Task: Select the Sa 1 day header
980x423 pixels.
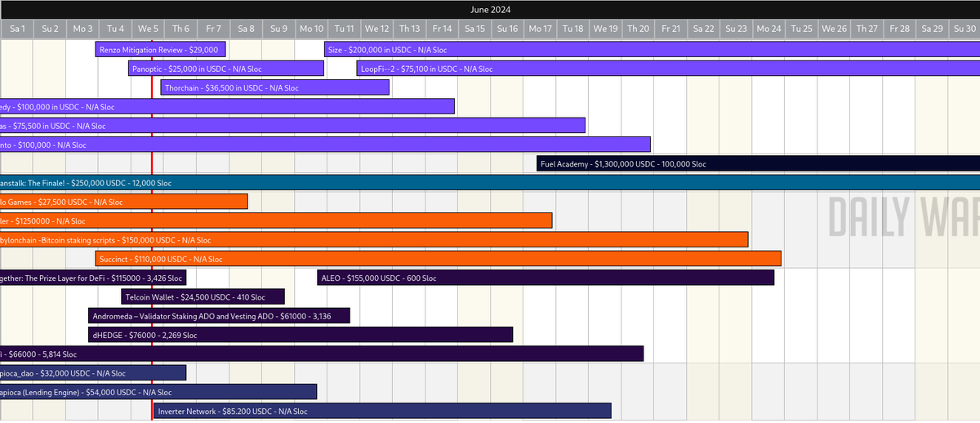Action: pos(17,29)
